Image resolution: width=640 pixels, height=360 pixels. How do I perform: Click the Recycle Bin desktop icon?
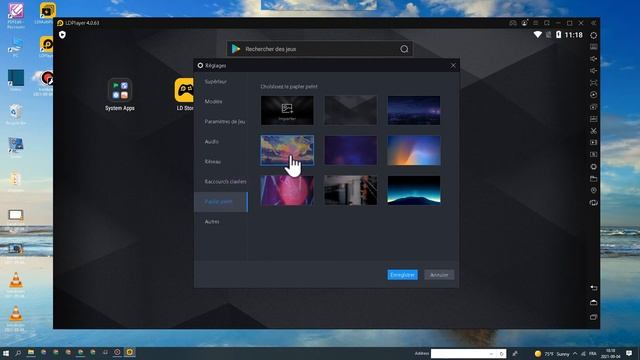pos(16,114)
